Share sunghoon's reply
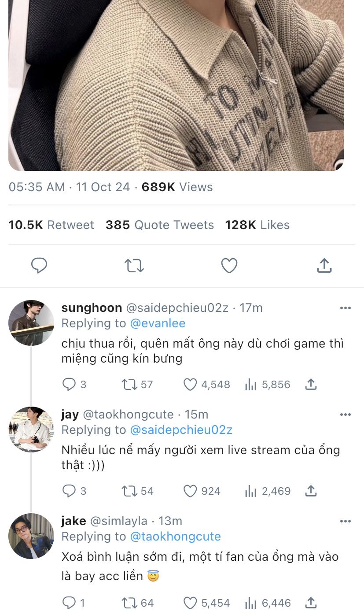The width and height of the screenshot is (364, 615). [x=311, y=385]
